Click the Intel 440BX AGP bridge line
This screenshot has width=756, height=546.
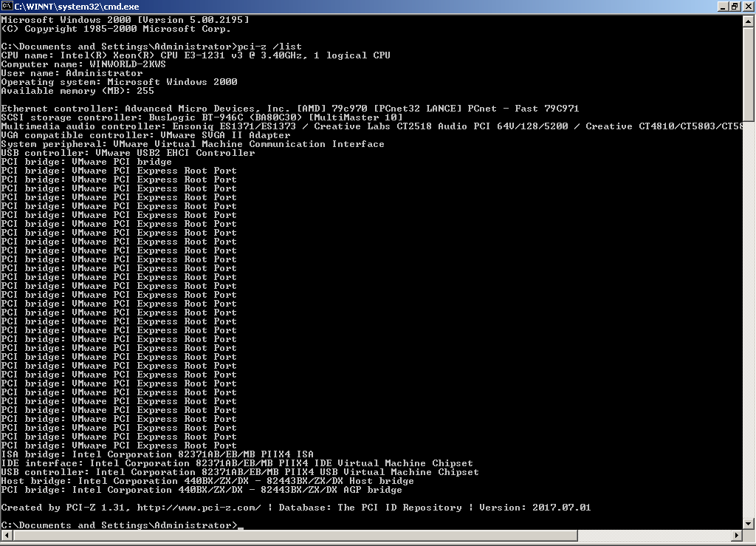202,490
